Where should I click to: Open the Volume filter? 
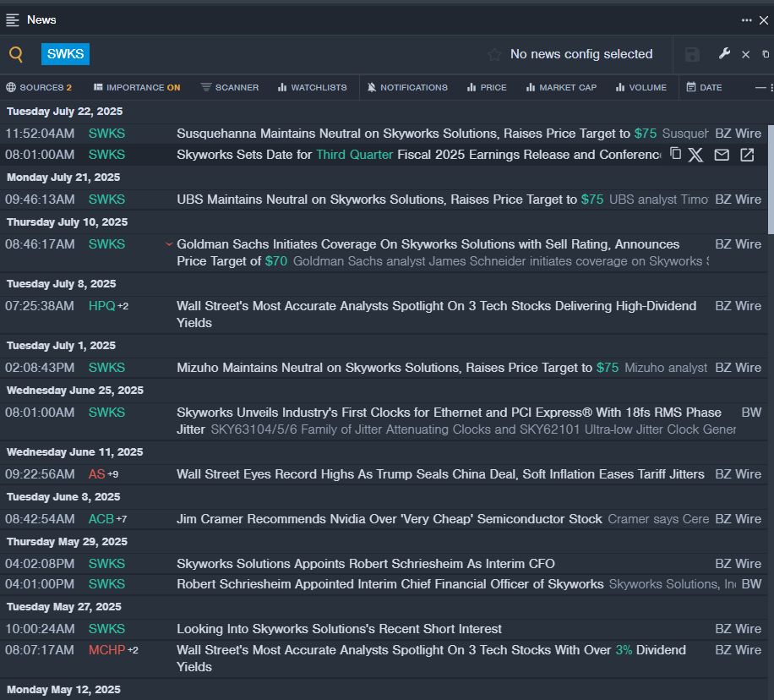coord(641,87)
